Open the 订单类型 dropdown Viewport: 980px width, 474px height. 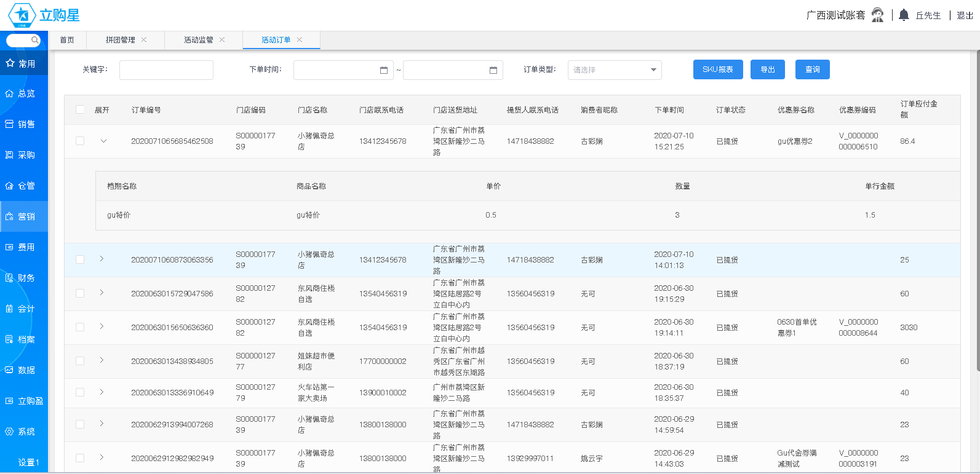(x=614, y=70)
